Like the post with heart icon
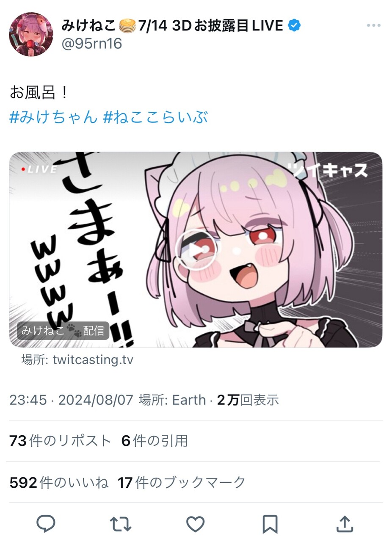 [x=196, y=524]
